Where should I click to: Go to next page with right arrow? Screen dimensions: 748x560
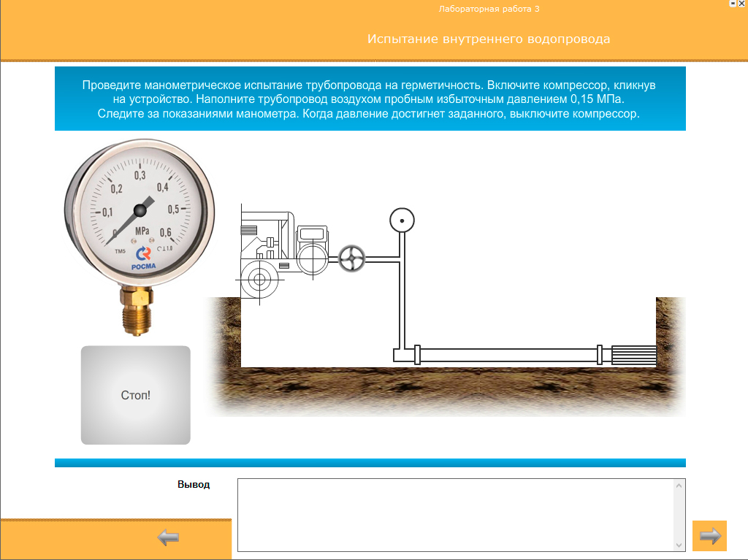(709, 537)
